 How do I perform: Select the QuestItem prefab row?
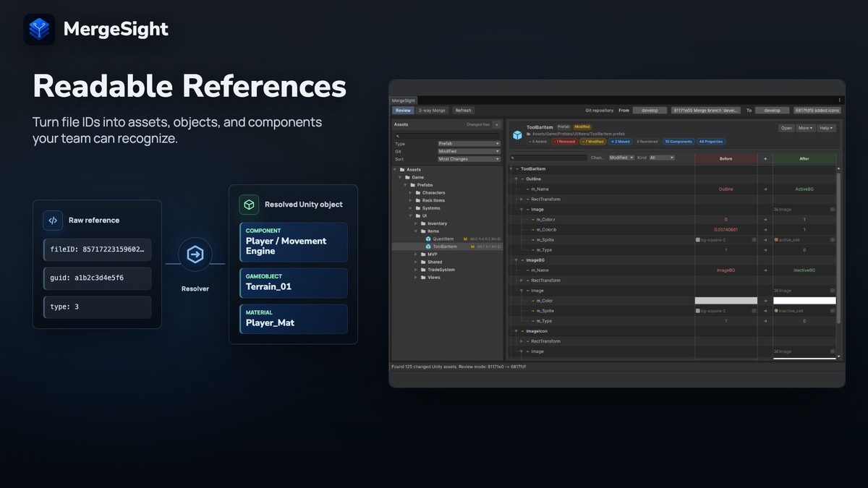click(448, 239)
